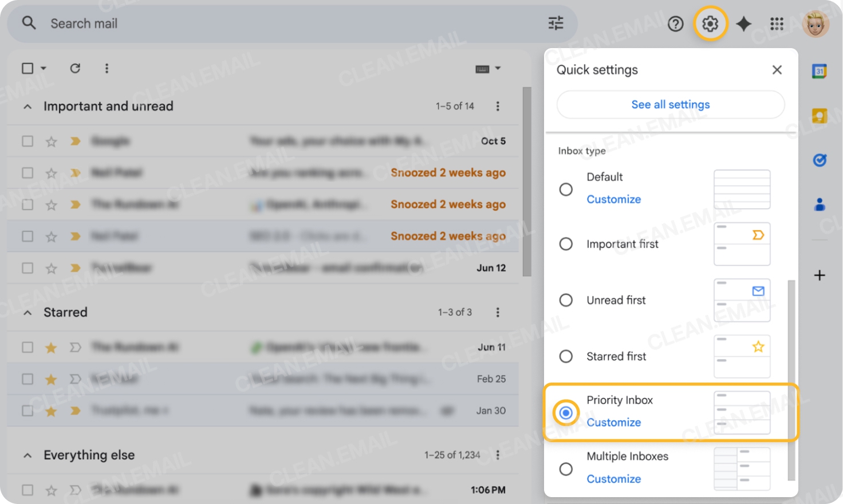Open the Gemini sparkle icon
The height and width of the screenshot is (504, 843).
click(x=744, y=24)
